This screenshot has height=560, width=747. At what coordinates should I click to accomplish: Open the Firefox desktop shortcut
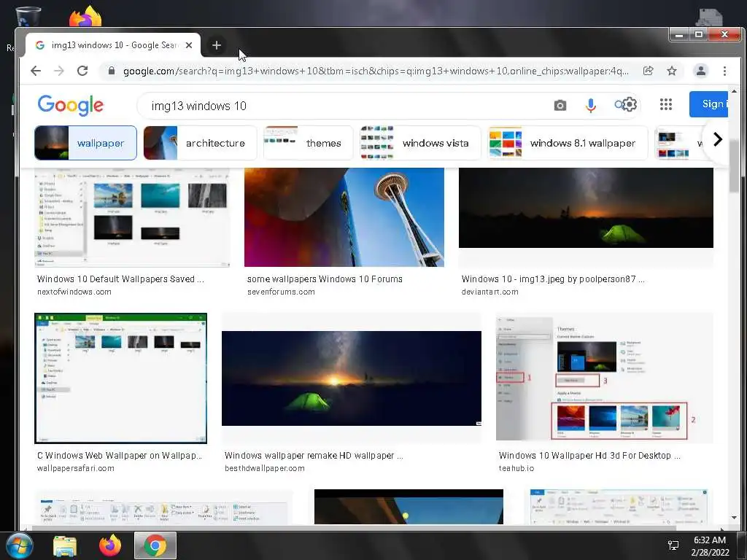pos(85,16)
